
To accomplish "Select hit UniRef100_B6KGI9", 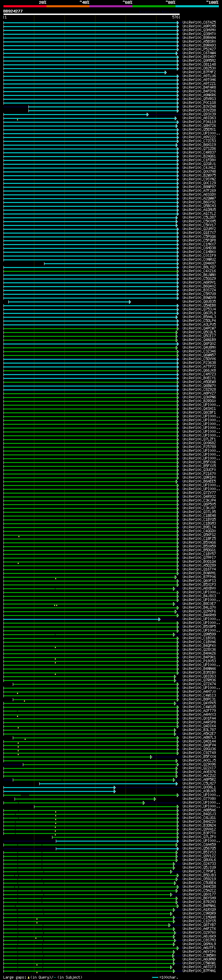I will coord(199,145).
